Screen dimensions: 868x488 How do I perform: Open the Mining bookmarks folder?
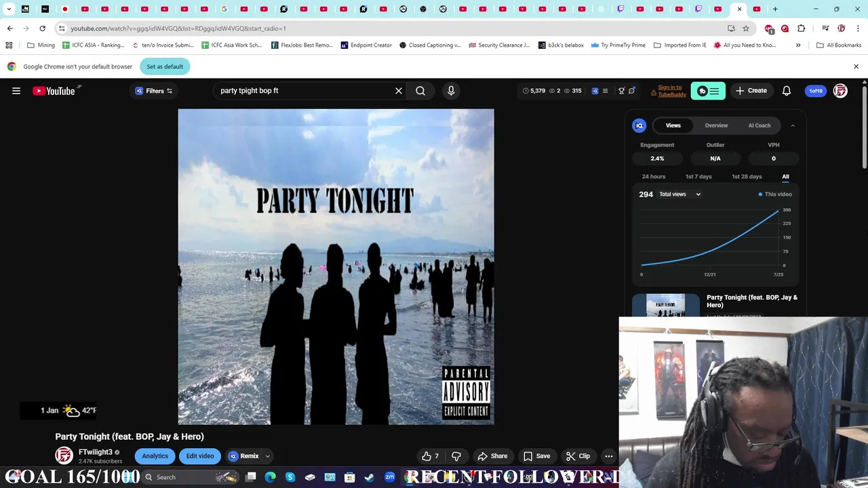click(41, 45)
